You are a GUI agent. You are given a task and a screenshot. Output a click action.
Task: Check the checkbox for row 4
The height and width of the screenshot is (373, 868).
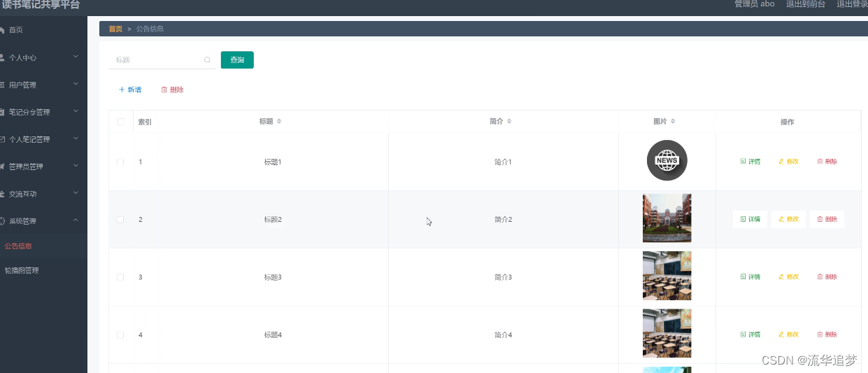click(x=120, y=335)
